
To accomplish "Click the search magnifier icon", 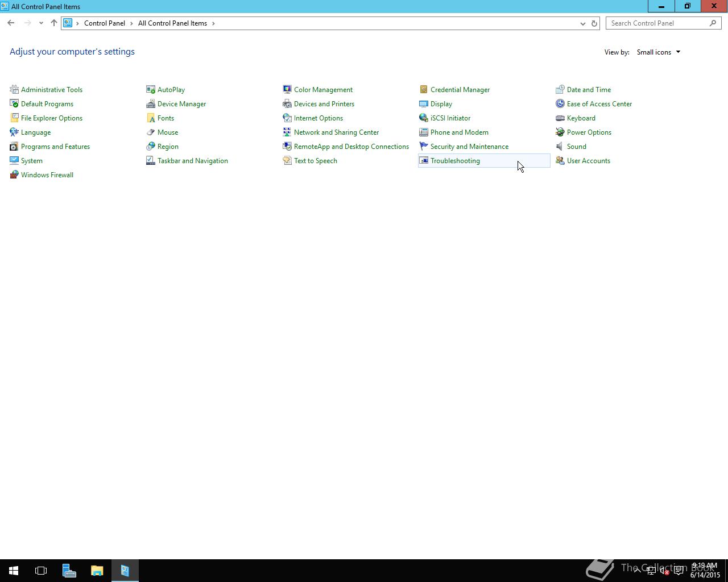I will click(713, 23).
